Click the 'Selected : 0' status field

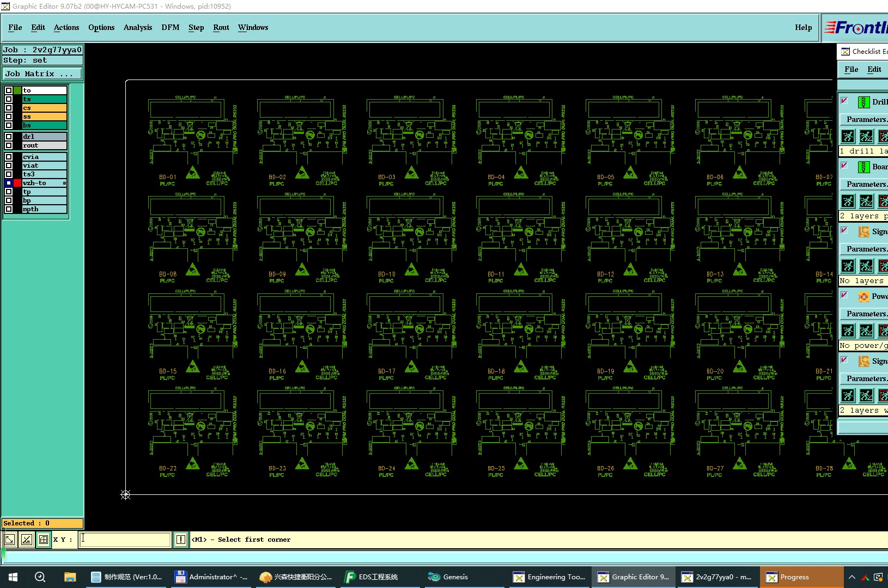pos(42,523)
